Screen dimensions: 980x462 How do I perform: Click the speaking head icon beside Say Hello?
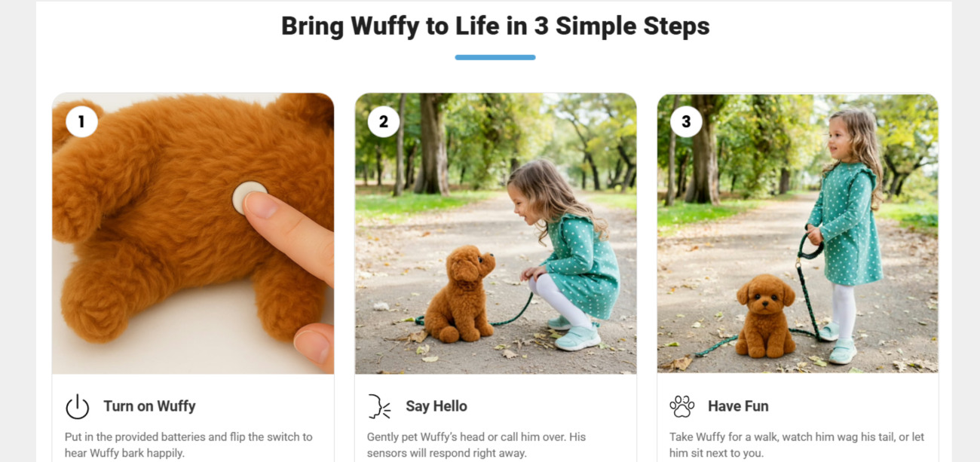pyautogui.click(x=379, y=406)
